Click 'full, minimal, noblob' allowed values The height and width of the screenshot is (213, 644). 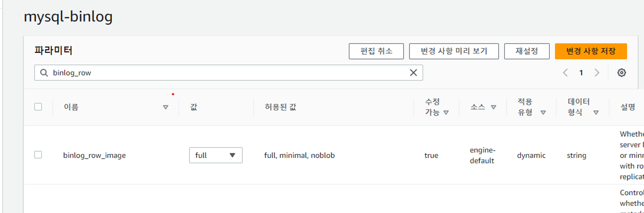point(299,155)
